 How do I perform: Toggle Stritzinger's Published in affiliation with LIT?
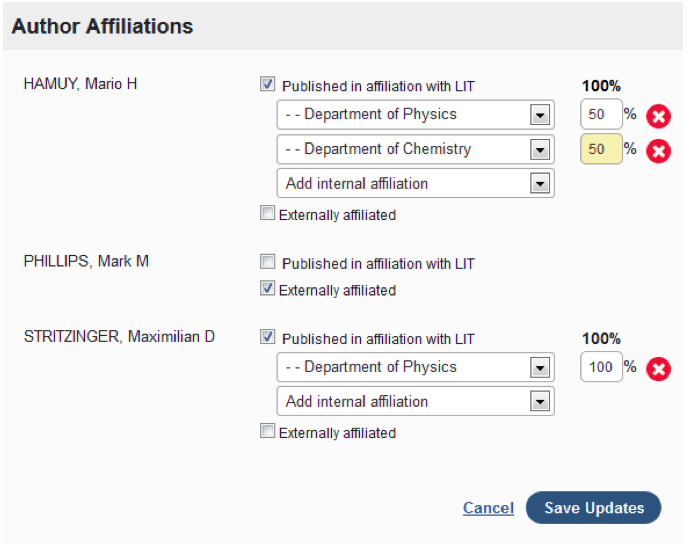pos(268,337)
